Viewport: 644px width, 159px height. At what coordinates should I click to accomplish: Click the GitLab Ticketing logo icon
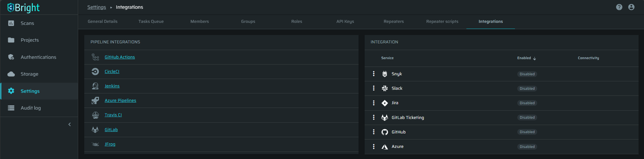click(385, 117)
